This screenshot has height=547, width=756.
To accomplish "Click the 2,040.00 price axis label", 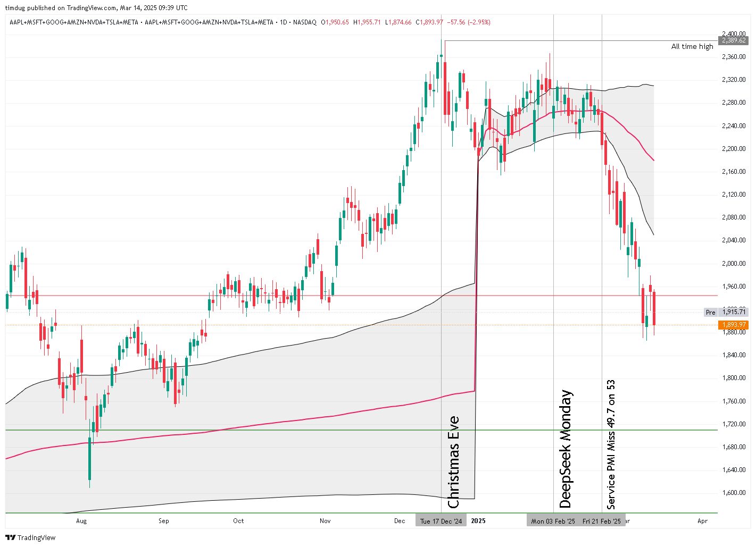I will [734, 240].
